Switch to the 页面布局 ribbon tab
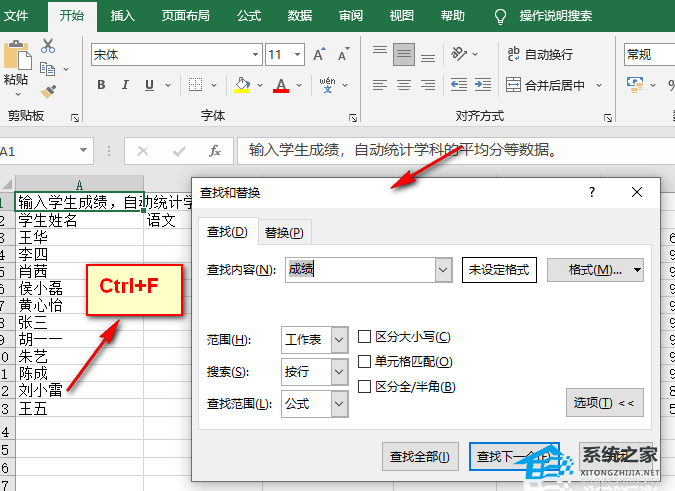 [186, 16]
